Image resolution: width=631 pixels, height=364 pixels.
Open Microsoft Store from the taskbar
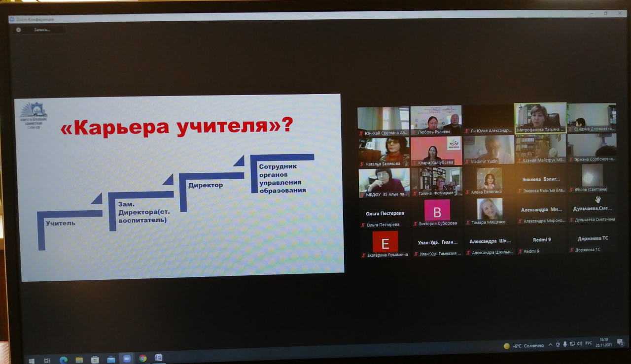(95, 360)
